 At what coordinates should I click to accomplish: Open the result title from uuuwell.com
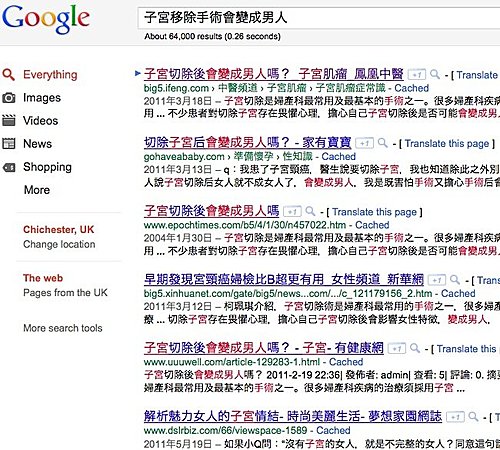(264, 348)
